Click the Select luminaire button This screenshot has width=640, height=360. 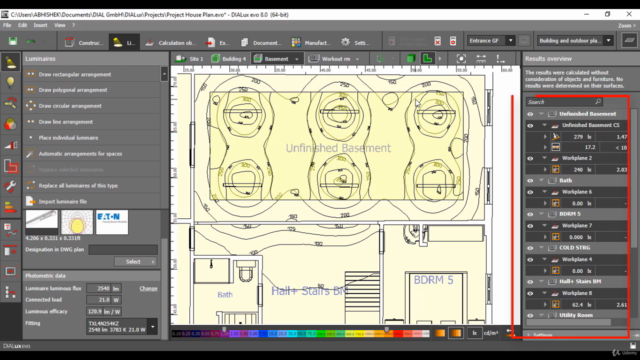[x=136, y=262]
